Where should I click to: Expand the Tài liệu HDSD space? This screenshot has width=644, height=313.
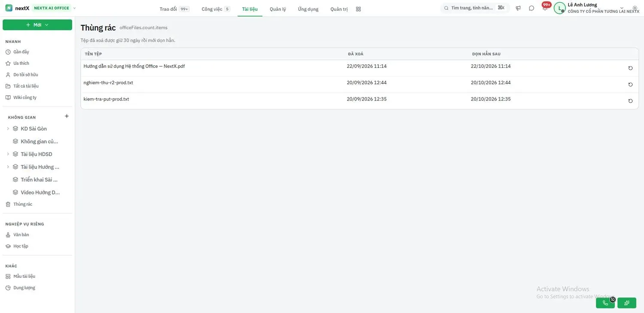[8, 154]
